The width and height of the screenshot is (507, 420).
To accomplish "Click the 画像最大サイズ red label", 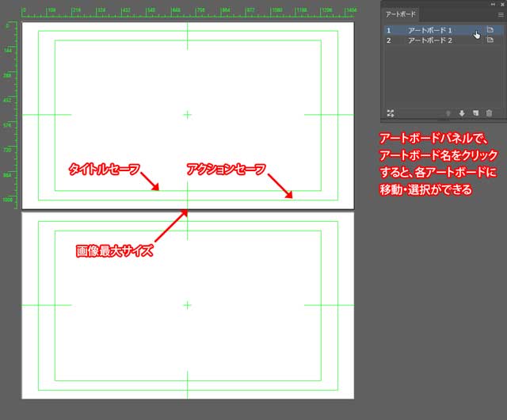I will [x=114, y=251].
